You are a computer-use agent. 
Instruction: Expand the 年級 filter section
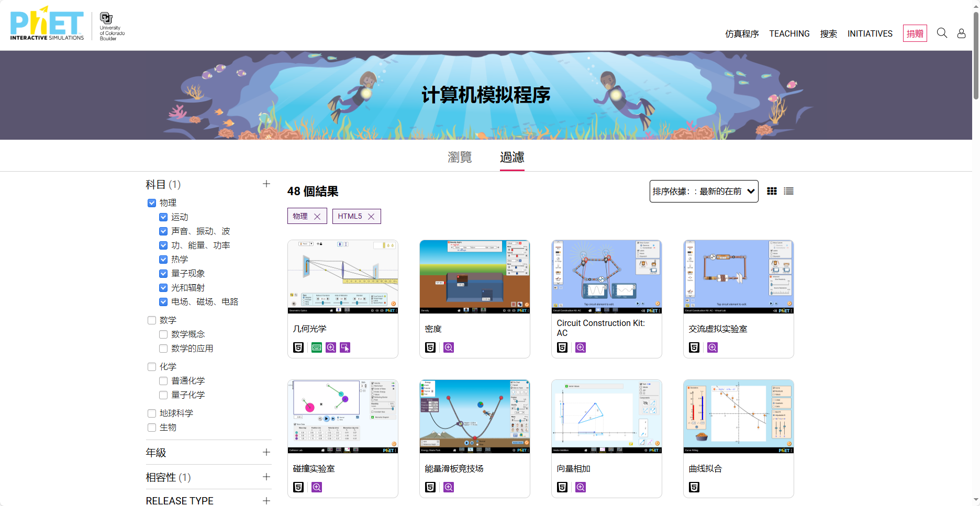click(x=266, y=452)
